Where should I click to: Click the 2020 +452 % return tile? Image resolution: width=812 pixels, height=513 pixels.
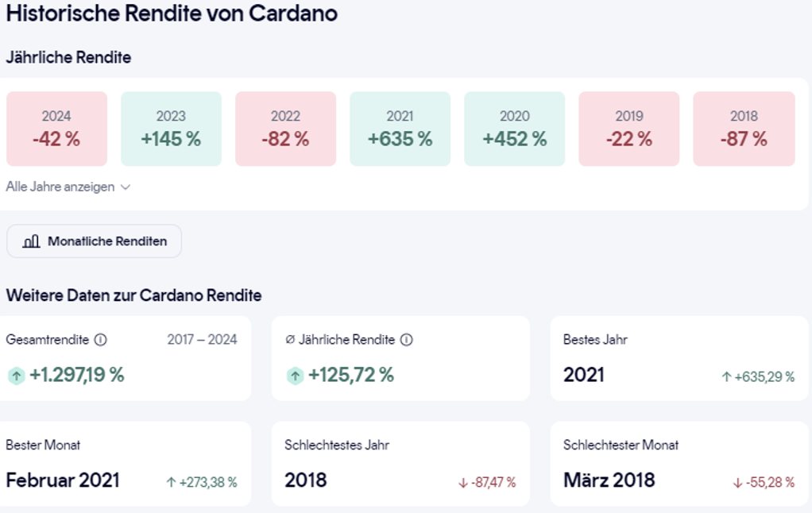514,129
